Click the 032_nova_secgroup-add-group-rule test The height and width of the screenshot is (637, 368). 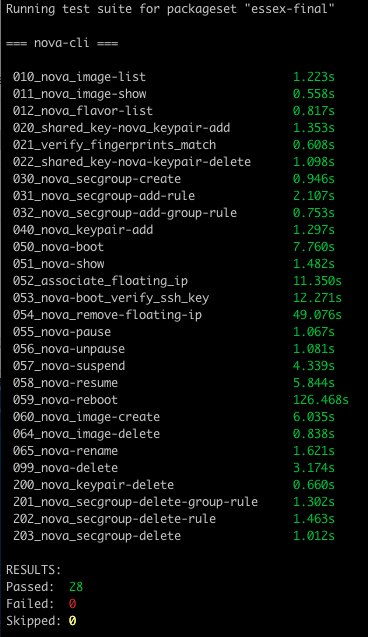point(125,213)
